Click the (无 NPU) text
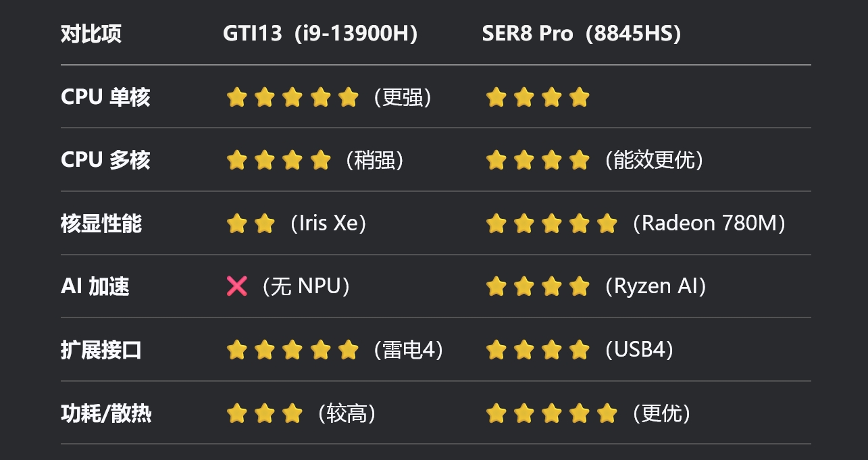Image resolution: width=868 pixels, height=460 pixels. pos(306,286)
